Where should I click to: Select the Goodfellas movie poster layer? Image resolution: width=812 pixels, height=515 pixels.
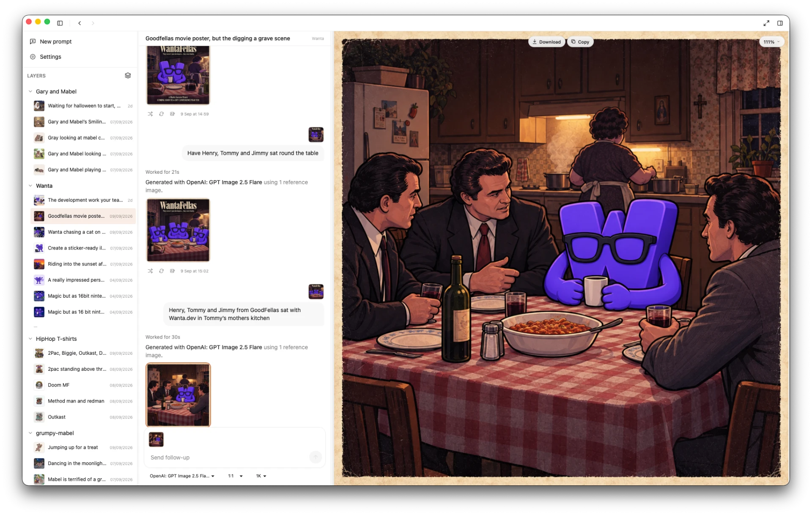83,216
